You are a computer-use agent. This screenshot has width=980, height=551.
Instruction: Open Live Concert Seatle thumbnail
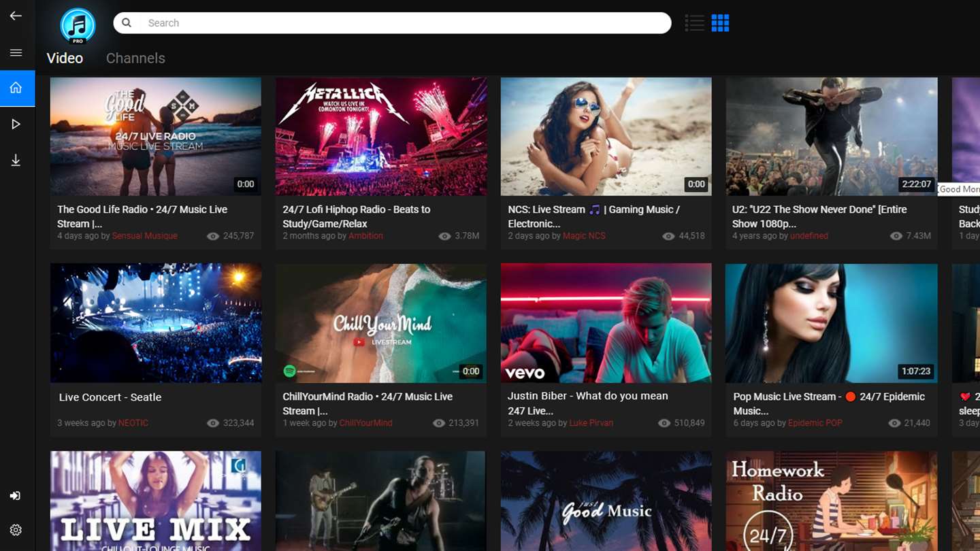[156, 323]
